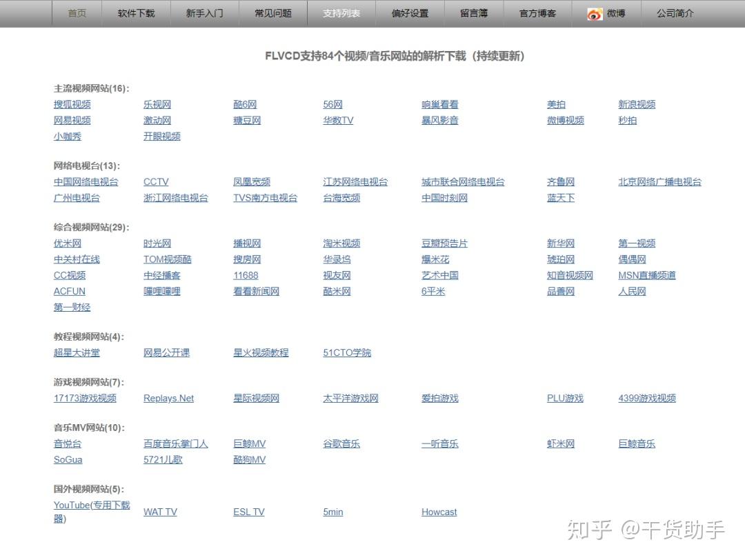Follow the 开眼视频 link
Screen dimensions: 745x560
(x=161, y=137)
